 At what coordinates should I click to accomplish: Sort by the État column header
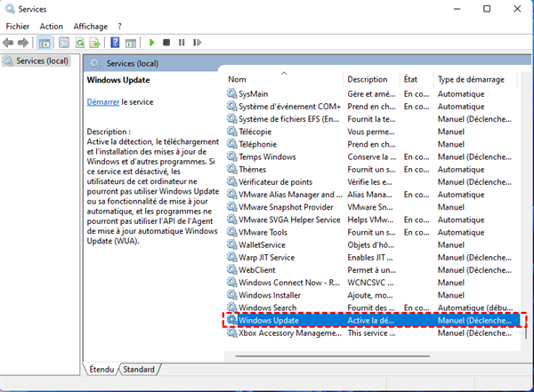(x=417, y=79)
